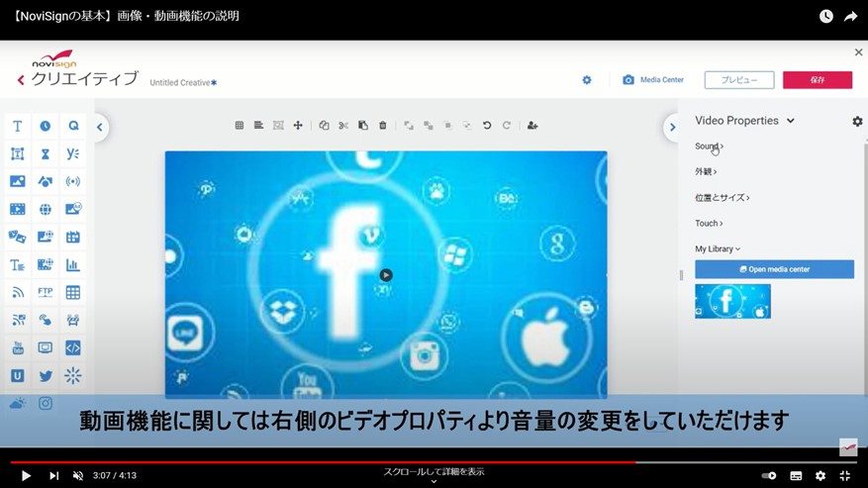Screen dimensions: 868x488
Task: Unmute the YouTube player volume
Action: pyautogui.click(x=78, y=475)
